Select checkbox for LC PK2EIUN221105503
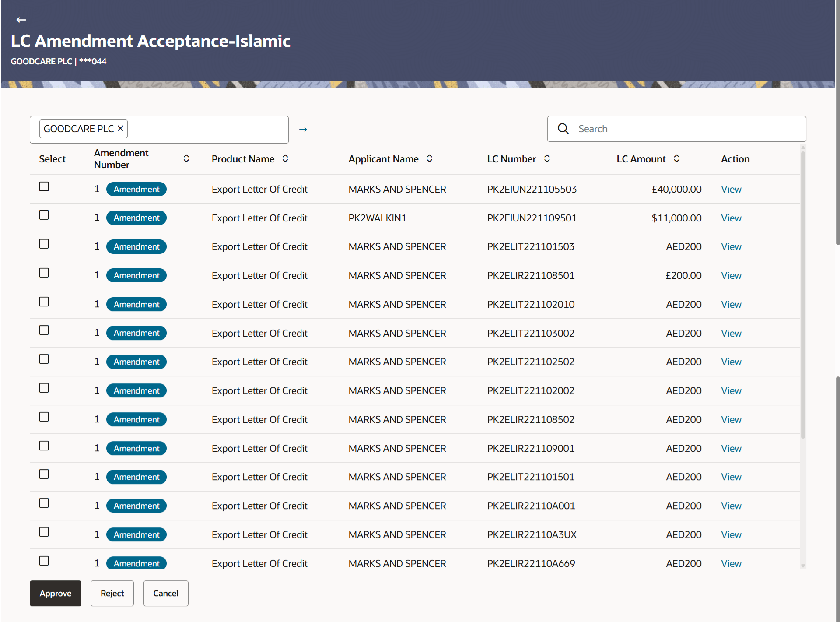This screenshot has height=622, width=840. click(x=44, y=186)
